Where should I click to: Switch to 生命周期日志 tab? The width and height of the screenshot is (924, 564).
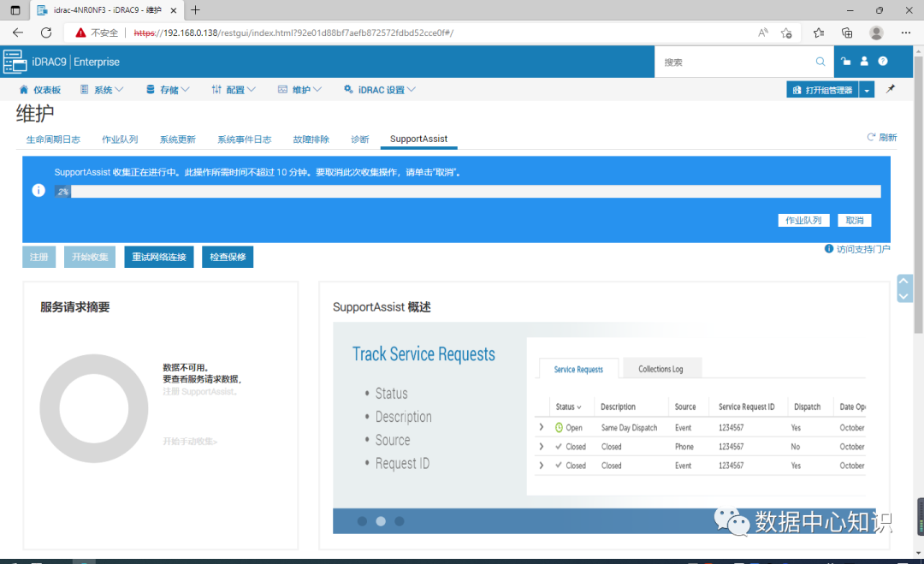click(x=53, y=140)
